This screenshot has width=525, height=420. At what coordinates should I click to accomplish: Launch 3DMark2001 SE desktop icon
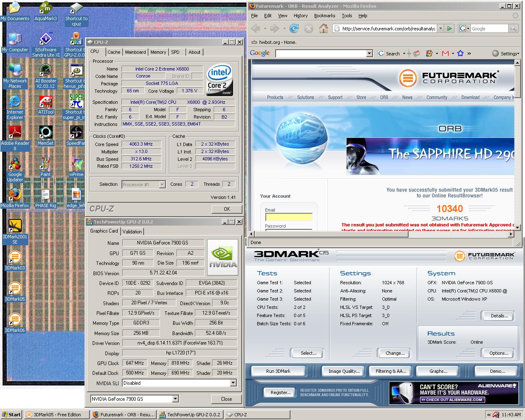(15, 232)
